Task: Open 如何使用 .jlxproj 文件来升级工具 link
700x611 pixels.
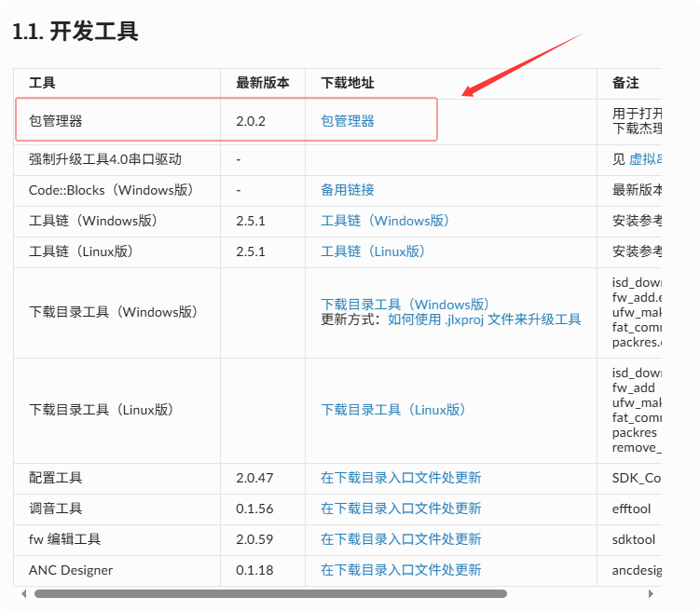Action: [x=485, y=319]
